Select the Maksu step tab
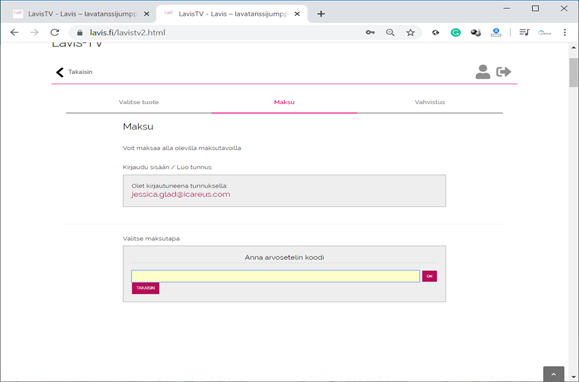This screenshot has height=382, width=579. coord(284,102)
